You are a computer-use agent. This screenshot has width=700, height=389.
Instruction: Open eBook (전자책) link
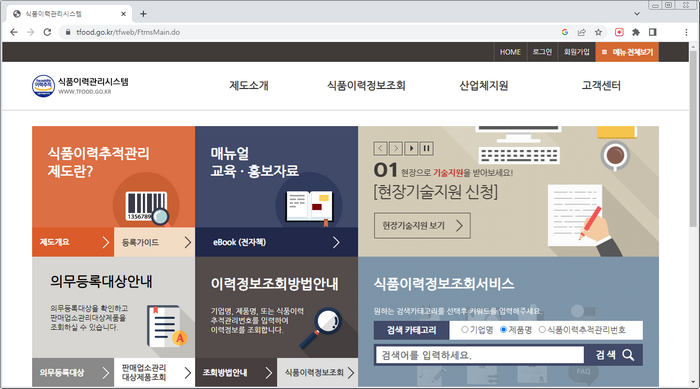(276, 242)
